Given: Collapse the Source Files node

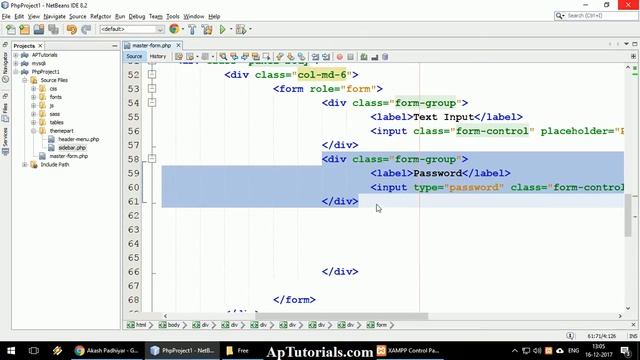Looking at the screenshot, I should [x=24, y=80].
